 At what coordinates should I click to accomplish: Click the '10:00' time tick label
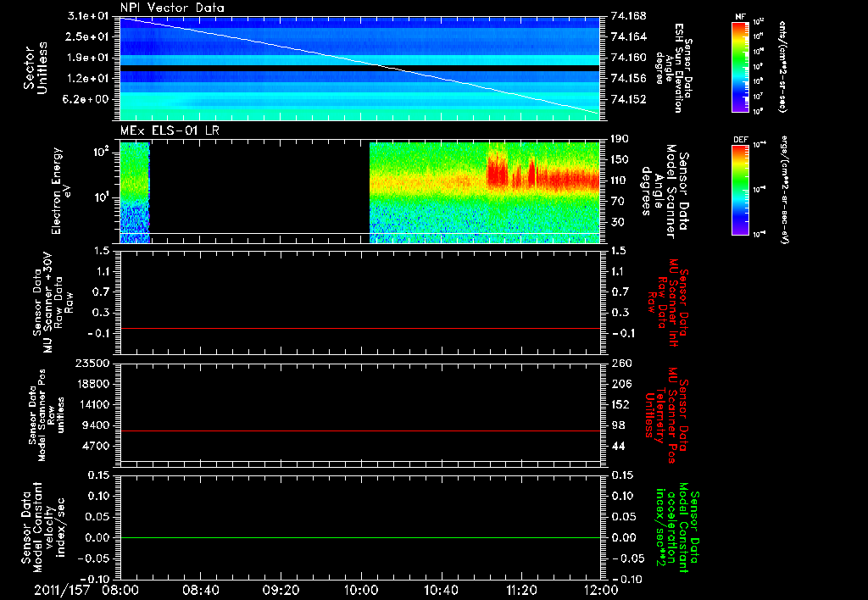(361, 590)
